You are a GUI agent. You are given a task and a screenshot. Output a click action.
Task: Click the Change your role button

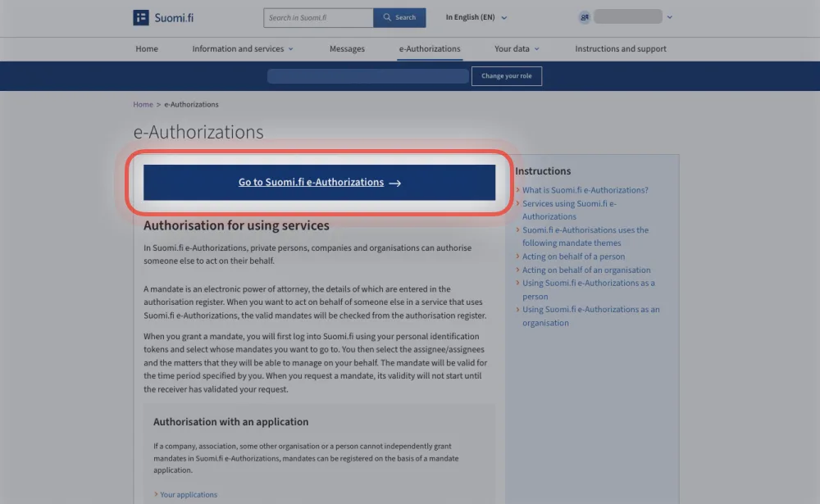click(x=506, y=76)
